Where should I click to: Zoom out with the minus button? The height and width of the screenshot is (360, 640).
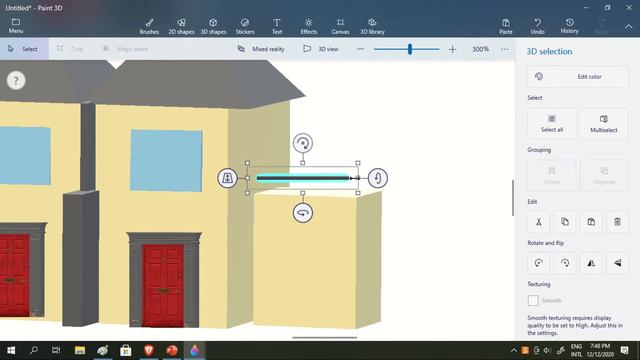360,49
